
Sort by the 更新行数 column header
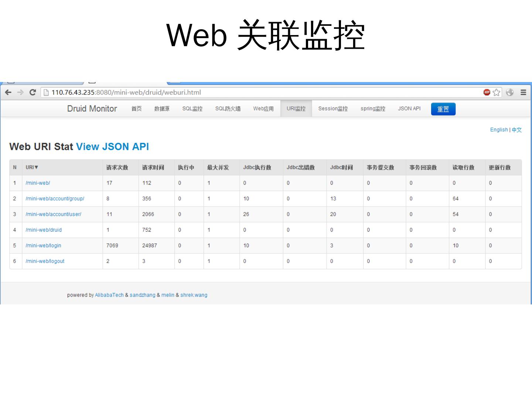(x=504, y=167)
